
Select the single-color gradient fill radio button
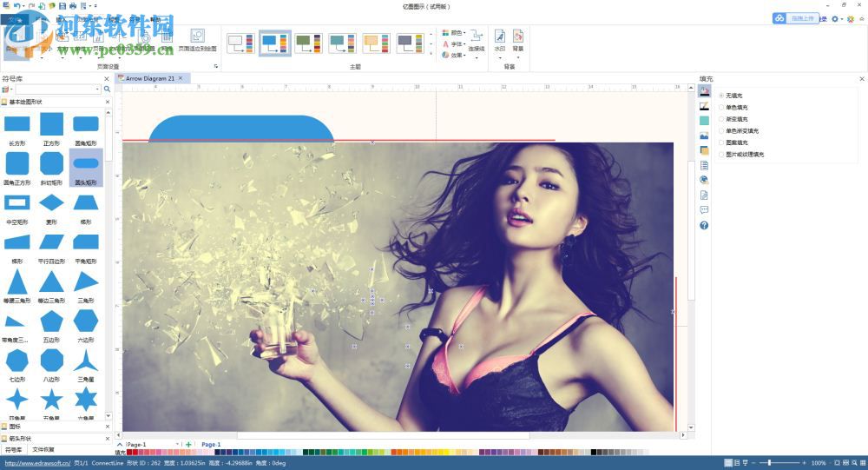[x=721, y=131]
